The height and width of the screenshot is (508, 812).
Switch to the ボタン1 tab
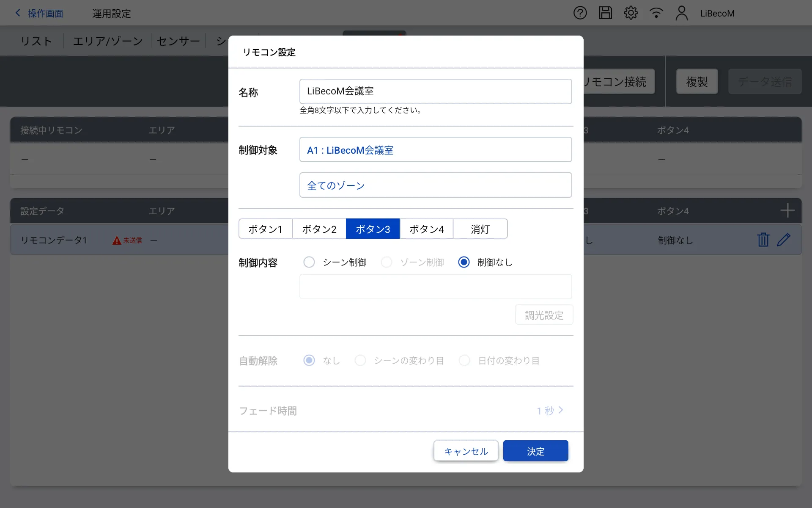(x=265, y=229)
